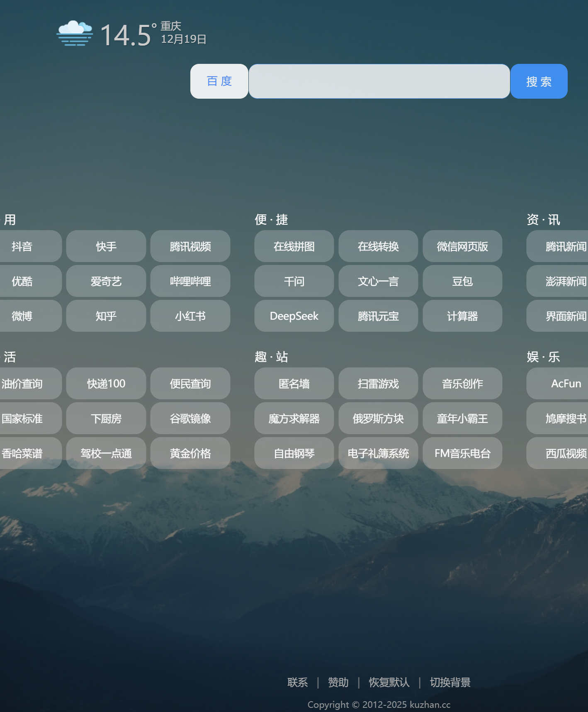The height and width of the screenshot is (712, 588).
Task: Open the 百度 search engine selector
Action: pos(219,81)
